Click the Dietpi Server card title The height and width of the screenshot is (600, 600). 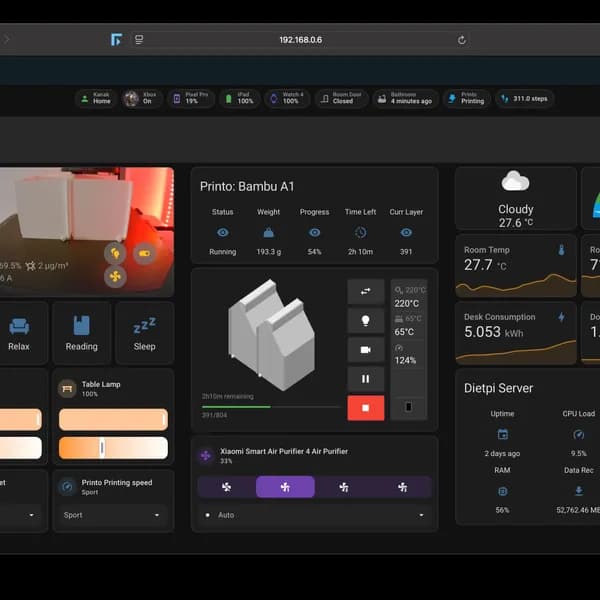tap(498, 388)
